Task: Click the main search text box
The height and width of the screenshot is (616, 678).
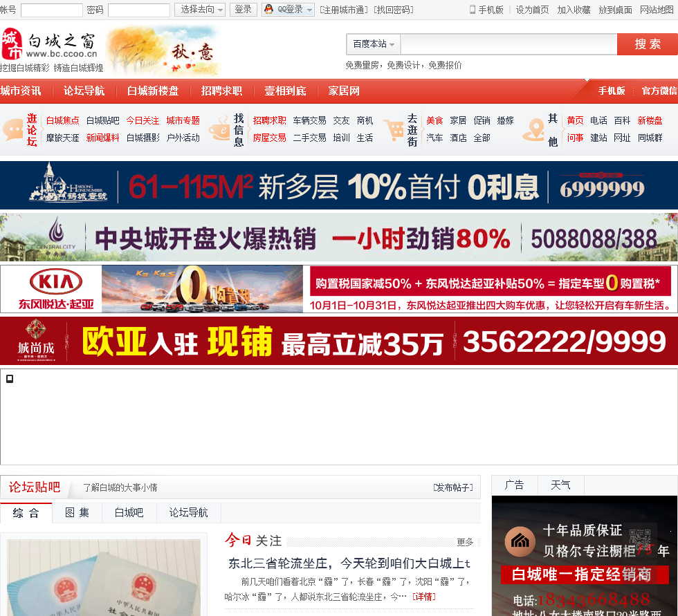Action: (508, 44)
